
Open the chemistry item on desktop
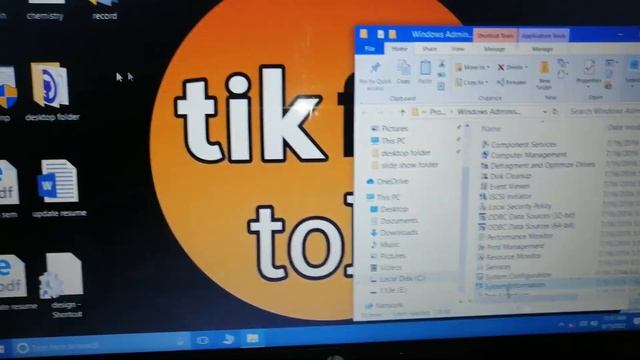[x=45, y=10]
